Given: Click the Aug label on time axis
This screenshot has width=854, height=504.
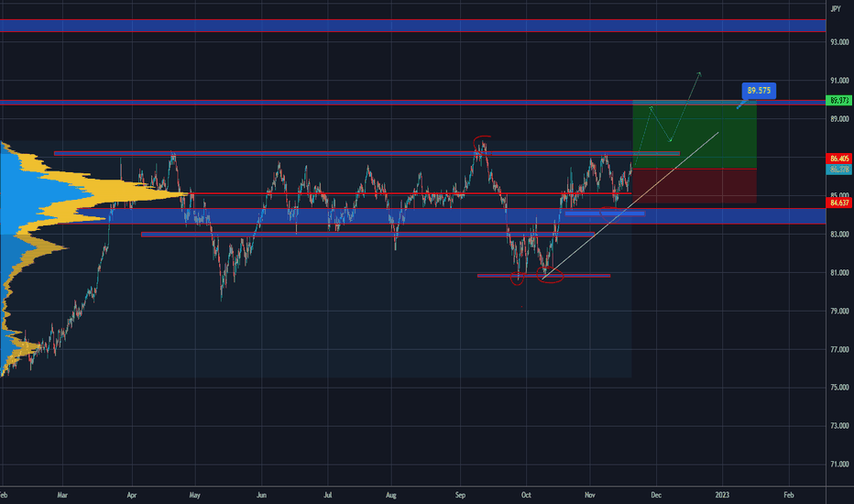Looking at the screenshot, I should point(391,495).
